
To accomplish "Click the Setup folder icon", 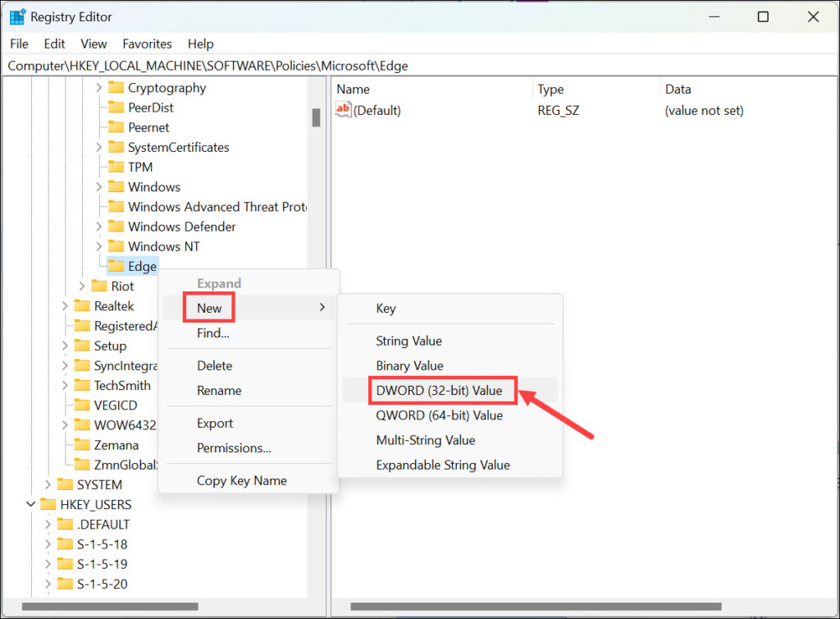I will click(82, 345).
